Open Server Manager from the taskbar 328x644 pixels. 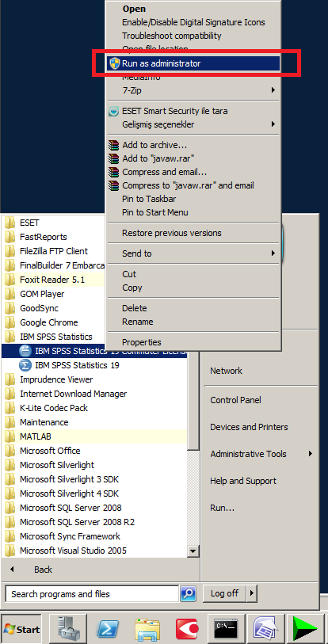tap(67, 628)
